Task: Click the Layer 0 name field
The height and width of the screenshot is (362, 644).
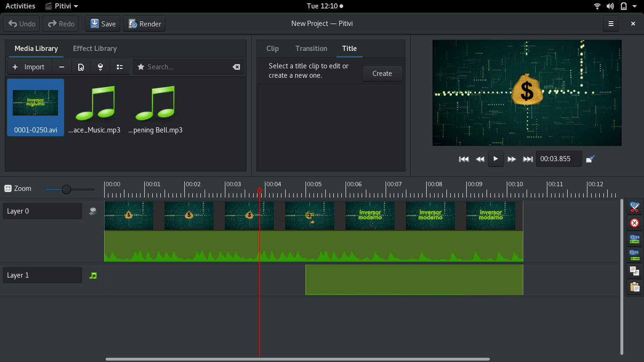Action: (42, 211)
